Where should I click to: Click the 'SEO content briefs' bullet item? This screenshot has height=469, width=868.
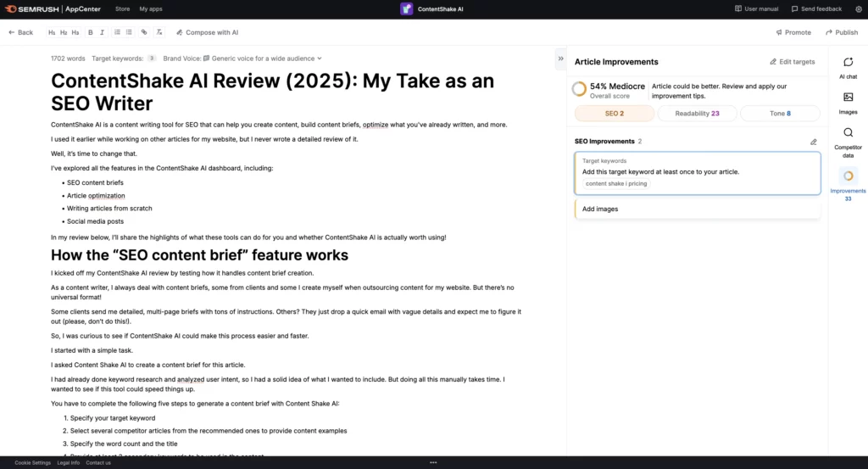95,182
